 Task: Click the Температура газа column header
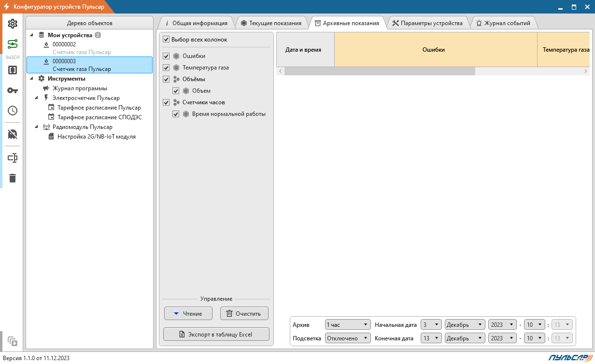click(x=564, y=50)
